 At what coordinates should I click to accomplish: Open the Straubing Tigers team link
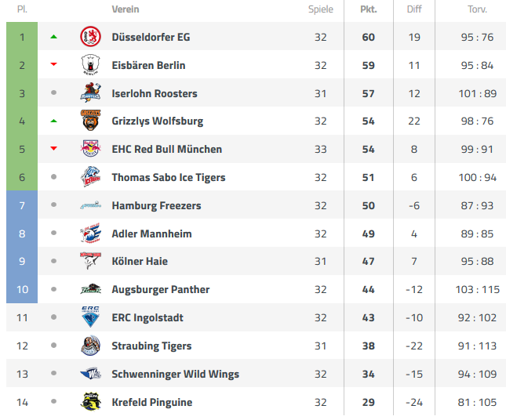[x=151, y=346]
